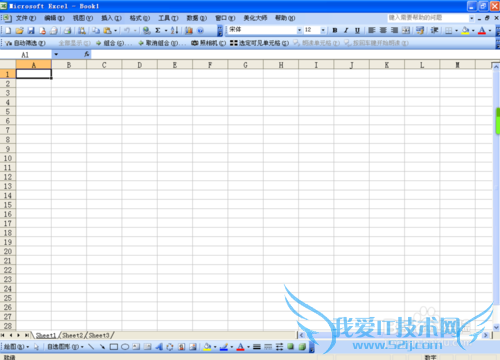Expand the AutoSum dropdown arrow
The height and width of the screenshot is (360, 500).
[x=166, y=31]
